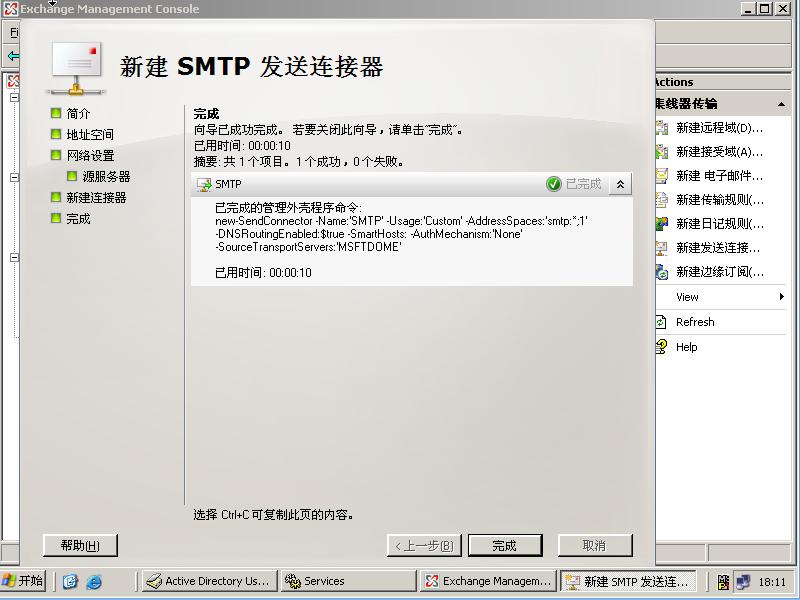Expand the View submenu arrow

[x=782, y=297]
